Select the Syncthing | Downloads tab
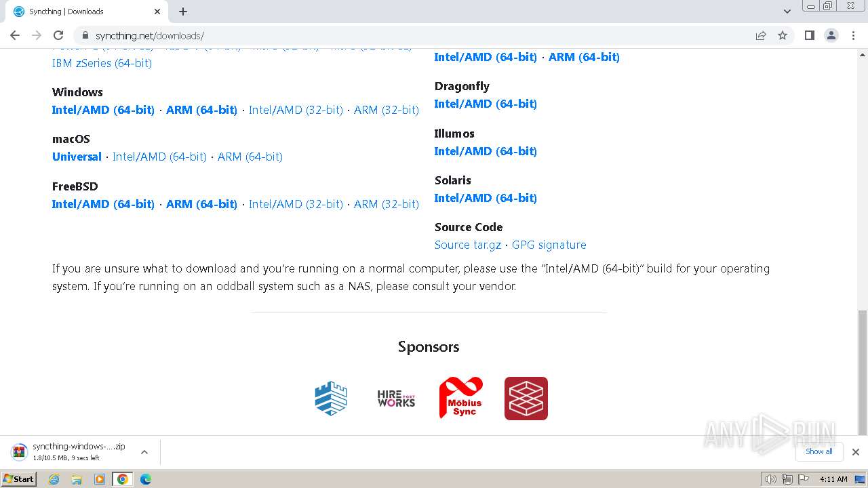868x488 pixels. (x=85, y=12)
